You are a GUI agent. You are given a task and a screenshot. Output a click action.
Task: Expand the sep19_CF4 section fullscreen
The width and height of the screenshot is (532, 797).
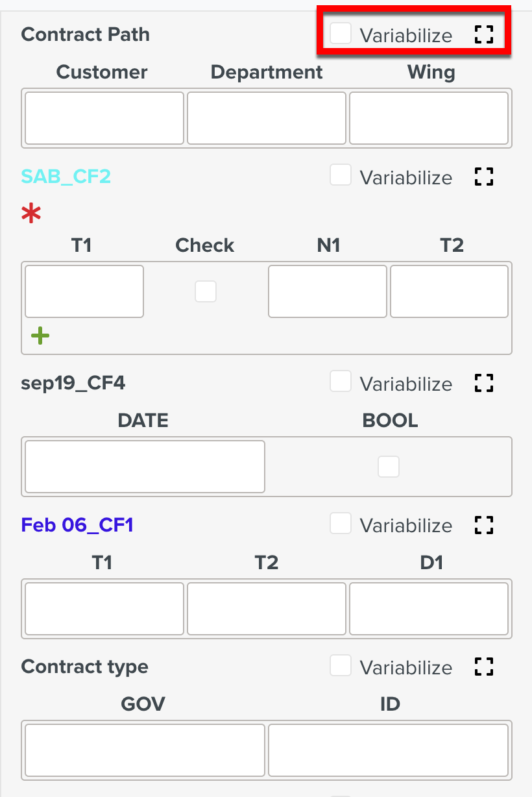coord(483,383)
